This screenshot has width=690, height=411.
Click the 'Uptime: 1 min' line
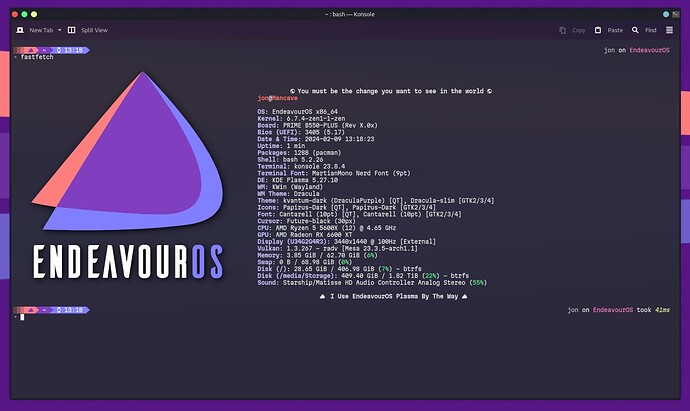281,146
